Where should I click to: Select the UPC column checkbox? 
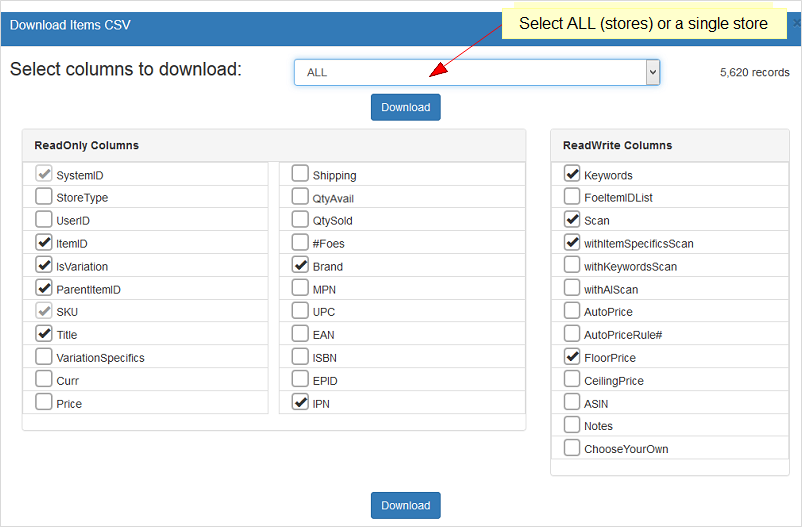point(300,311)
